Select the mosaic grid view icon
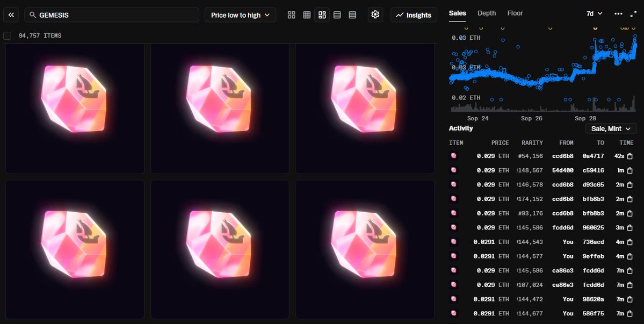Screen dimensions: 644x324 click(x=322, y=15)
